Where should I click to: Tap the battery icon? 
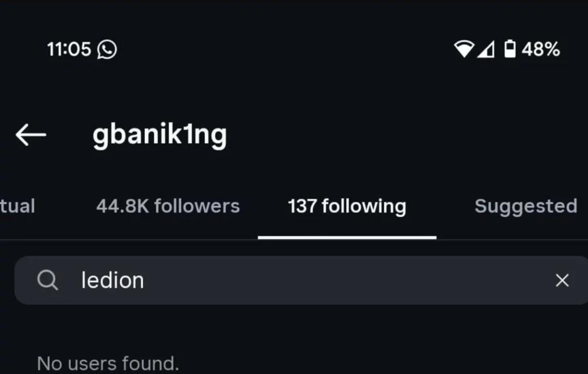point(510,50)
